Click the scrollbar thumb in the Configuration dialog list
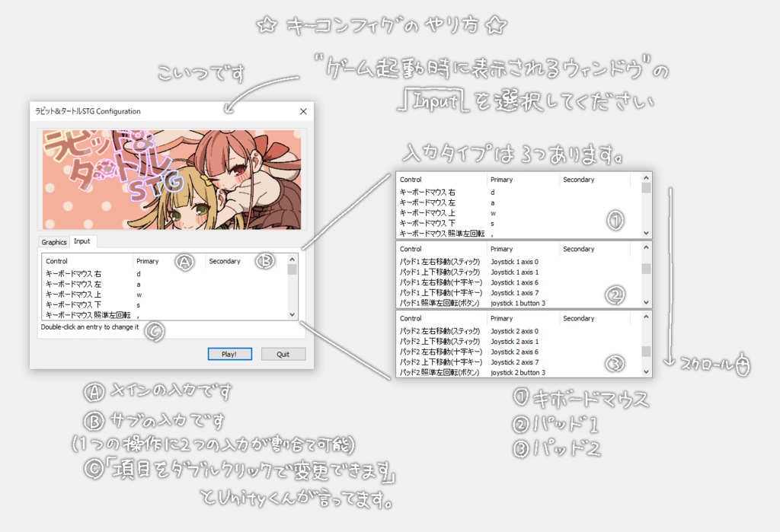This screenshot has height=532, width=780. point(292,269)
